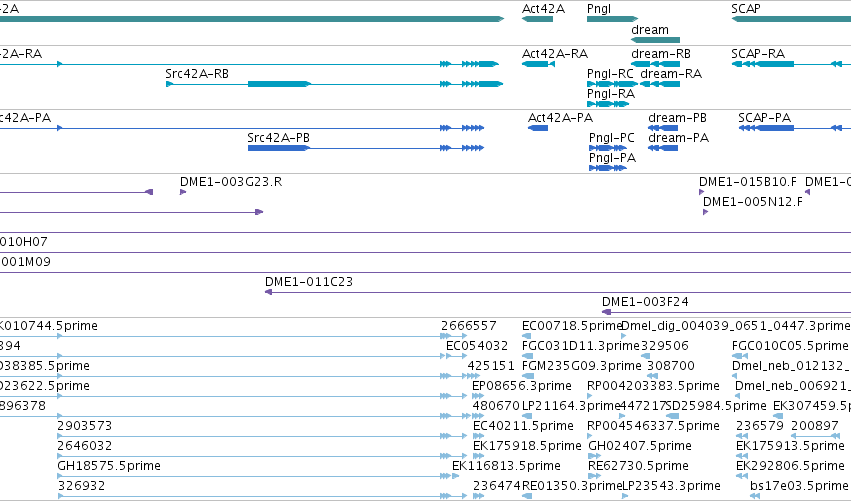The height and width of the screenshot is (501, 851).
Task: Select the 308700 EST label
Action: tap(671, 366)
